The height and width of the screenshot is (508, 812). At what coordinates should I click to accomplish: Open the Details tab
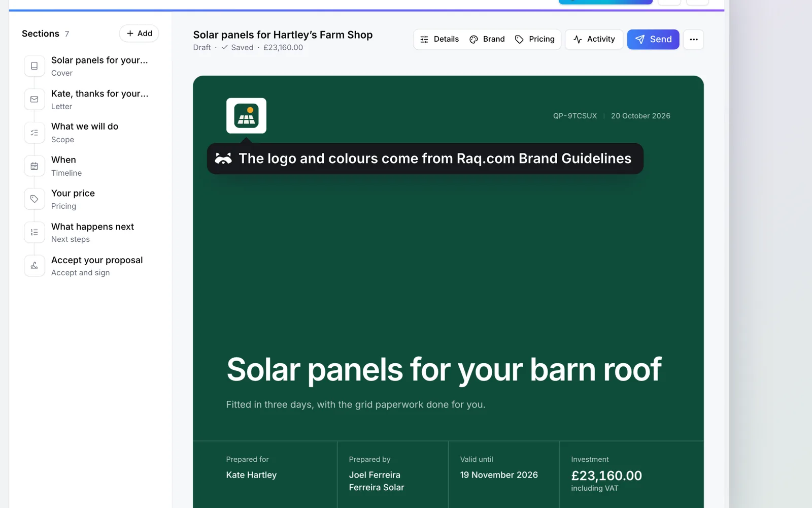(x=439, y=39)
